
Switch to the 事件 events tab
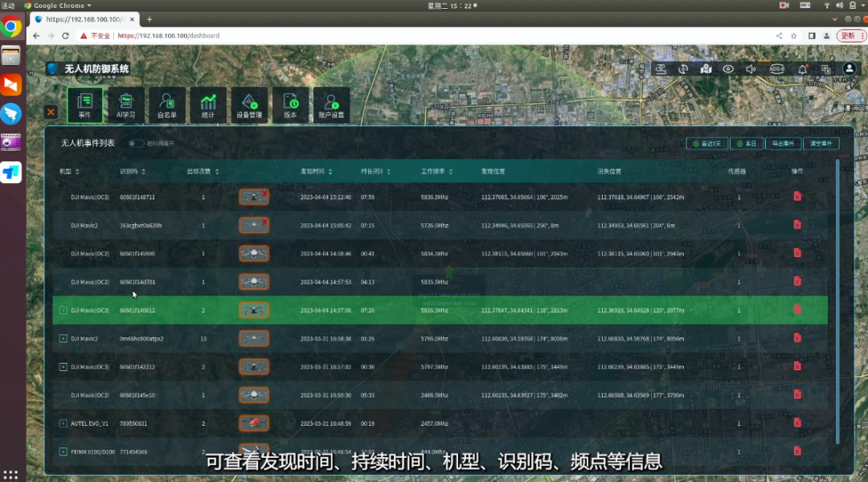tap(85, 104)
